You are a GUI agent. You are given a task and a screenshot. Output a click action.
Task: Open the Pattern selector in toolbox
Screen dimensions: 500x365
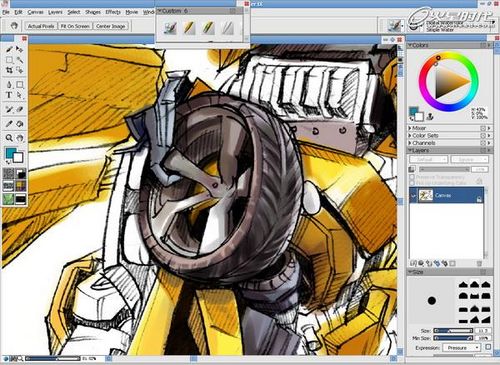point(8,186)
